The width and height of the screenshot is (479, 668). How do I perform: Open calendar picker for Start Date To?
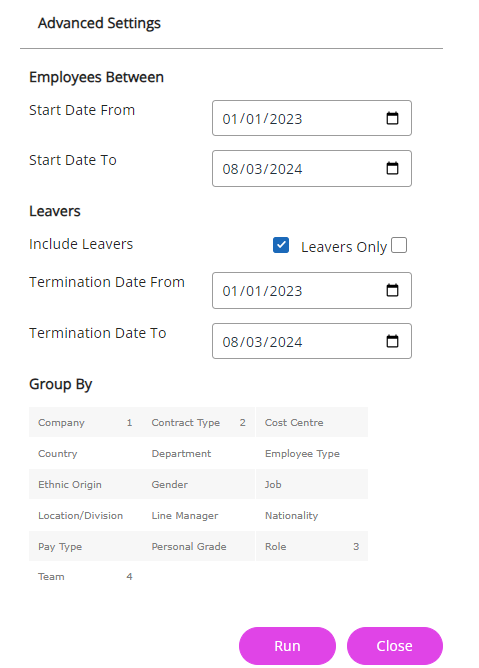coord(392,168)
